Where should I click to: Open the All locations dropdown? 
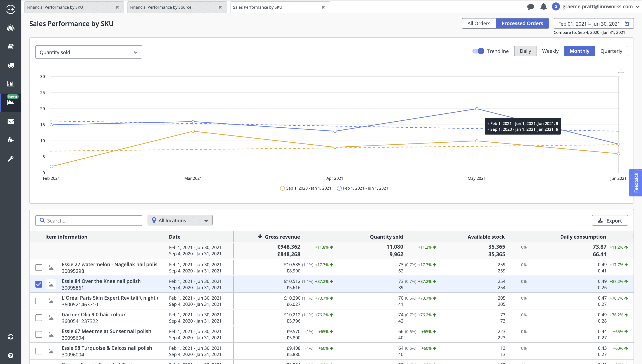pos(180,220)
